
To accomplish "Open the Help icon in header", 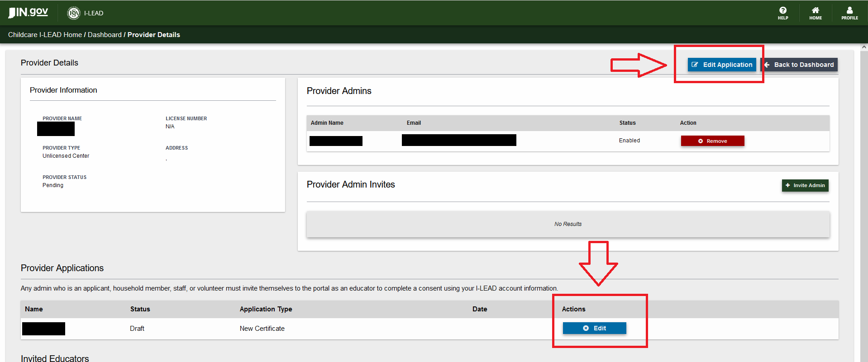I will [782, 13].
